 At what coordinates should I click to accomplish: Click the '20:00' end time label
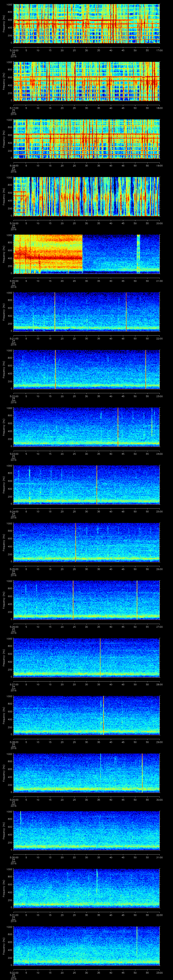[160, 223]
